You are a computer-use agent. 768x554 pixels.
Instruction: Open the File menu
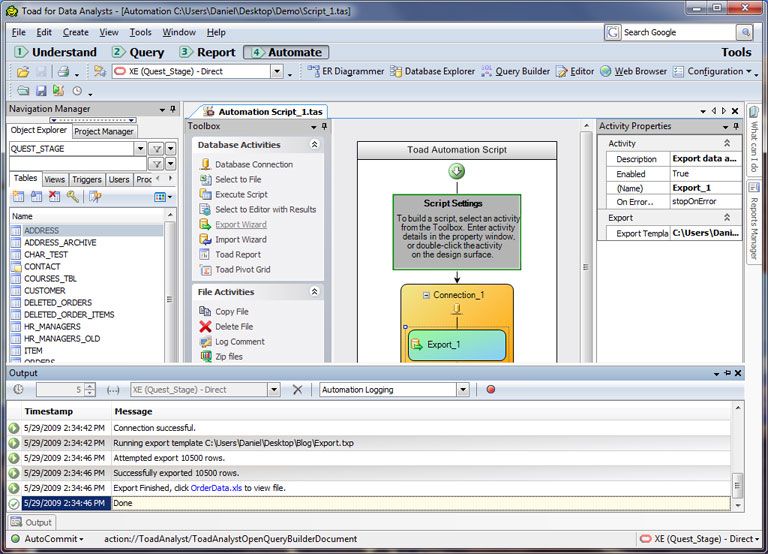coord(19,32)
